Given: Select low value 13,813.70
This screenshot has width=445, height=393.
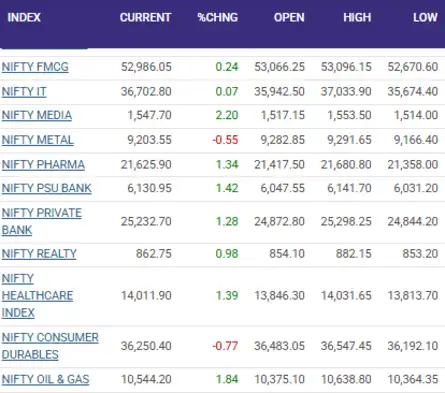Looking at the screenshot, I should [x=413, y=296].
